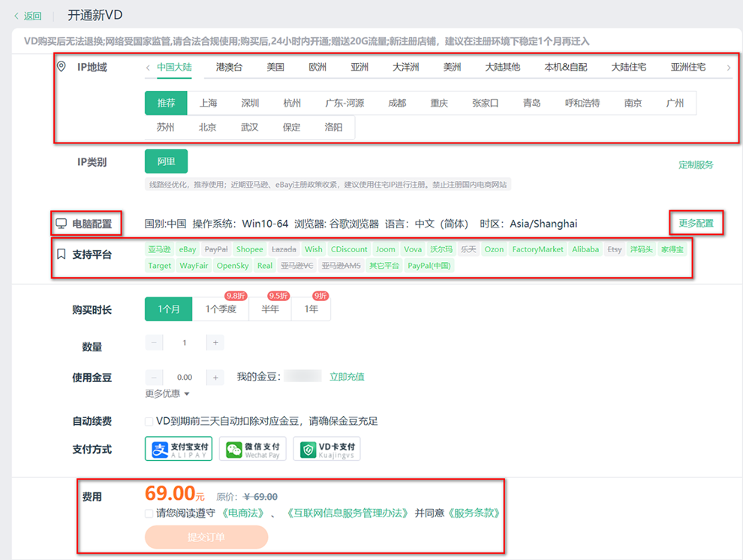Choose 青岛 as the IP city
This screenshot has height=560, width=743.
click(531, 103)
